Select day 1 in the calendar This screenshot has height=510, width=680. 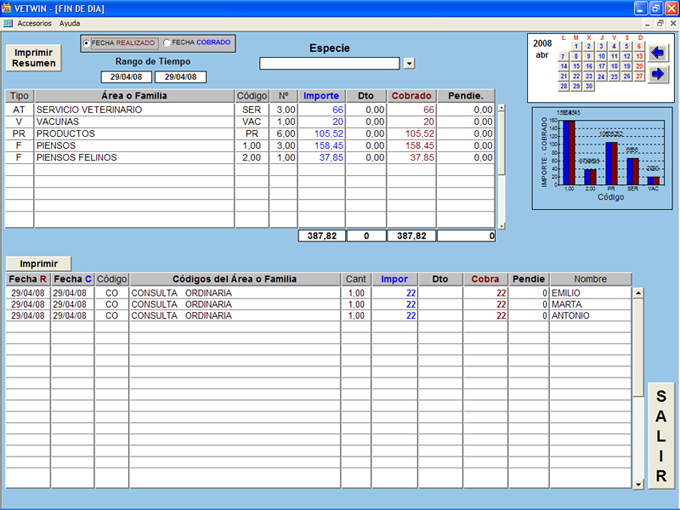(x=576, y=46)
